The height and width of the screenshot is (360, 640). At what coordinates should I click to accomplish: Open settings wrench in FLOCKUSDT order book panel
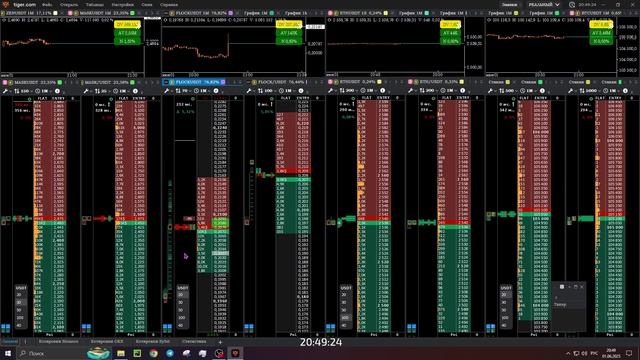[167, 91]
